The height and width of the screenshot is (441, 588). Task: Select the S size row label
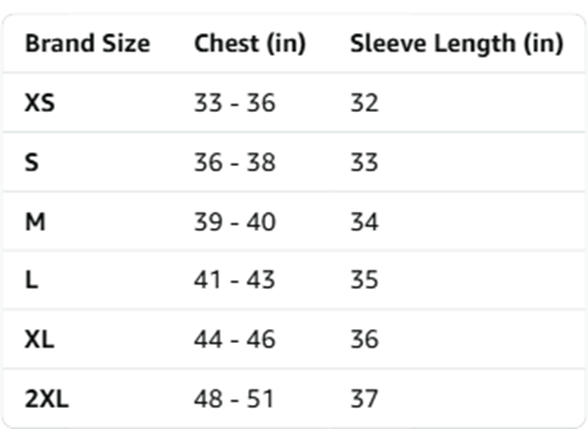point(32,162)
